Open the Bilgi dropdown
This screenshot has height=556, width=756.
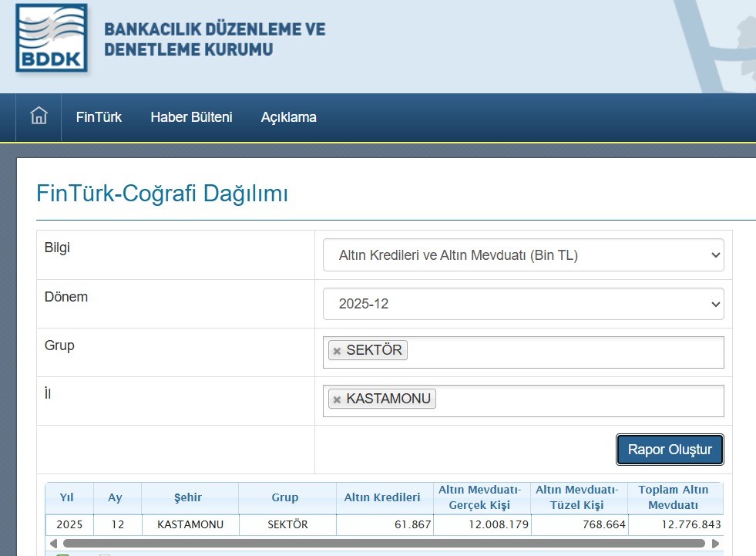[x=522, y=255]
